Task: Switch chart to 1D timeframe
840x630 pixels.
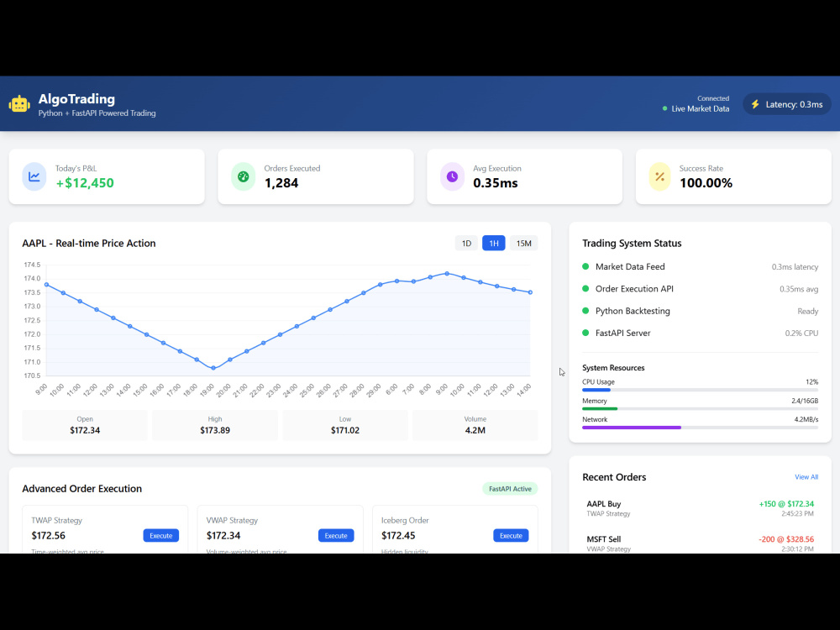Action: tap(466, 244)
